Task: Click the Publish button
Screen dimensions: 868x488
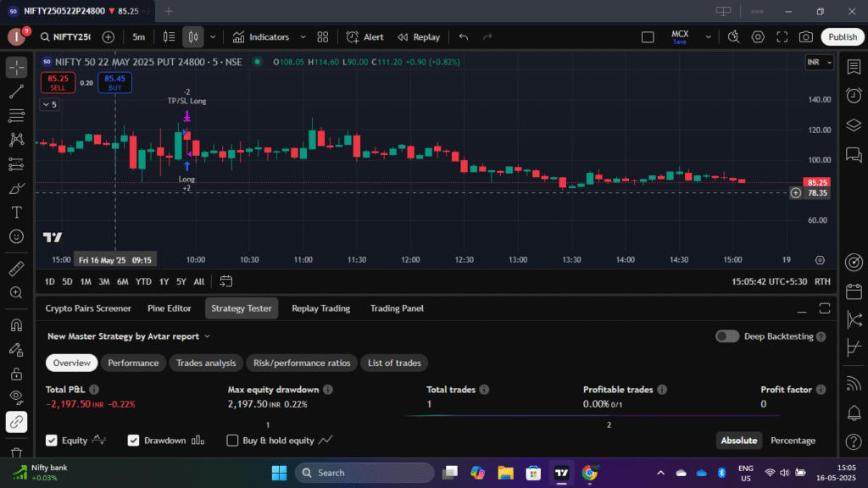Action: point(843,37)
